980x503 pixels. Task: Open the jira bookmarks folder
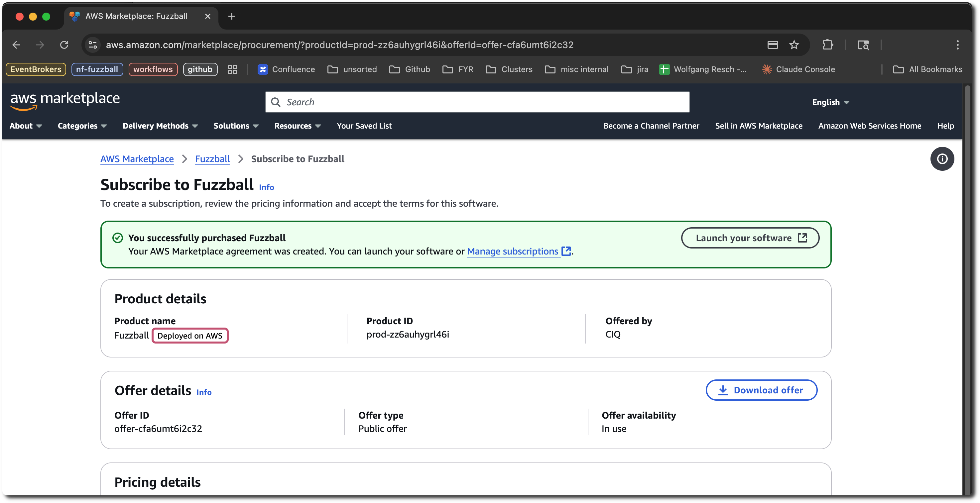point(635,69)
